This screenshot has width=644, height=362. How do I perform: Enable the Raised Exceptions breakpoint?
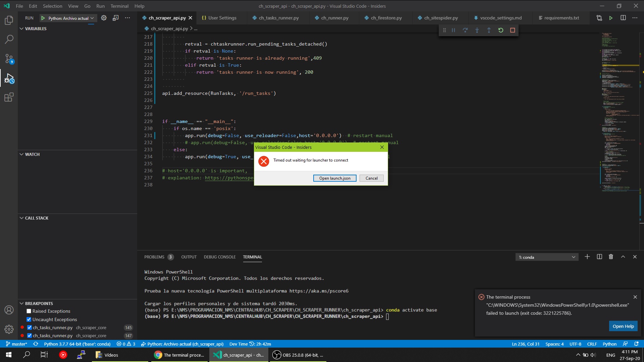(x=29, y=311)
